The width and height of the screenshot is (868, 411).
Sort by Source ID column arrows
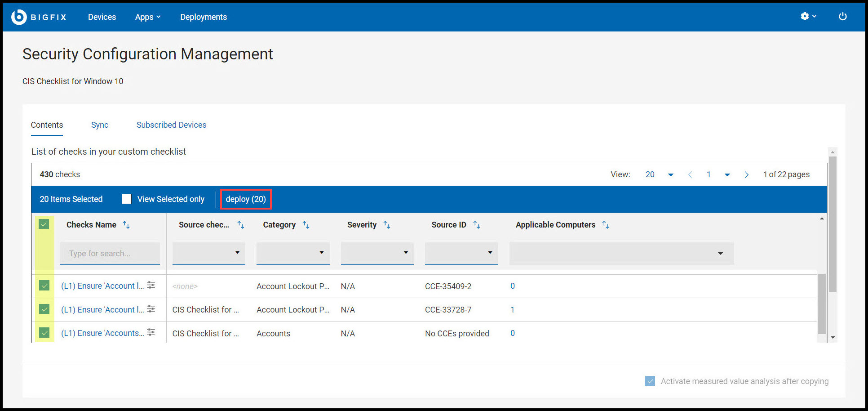coord(477,225)
